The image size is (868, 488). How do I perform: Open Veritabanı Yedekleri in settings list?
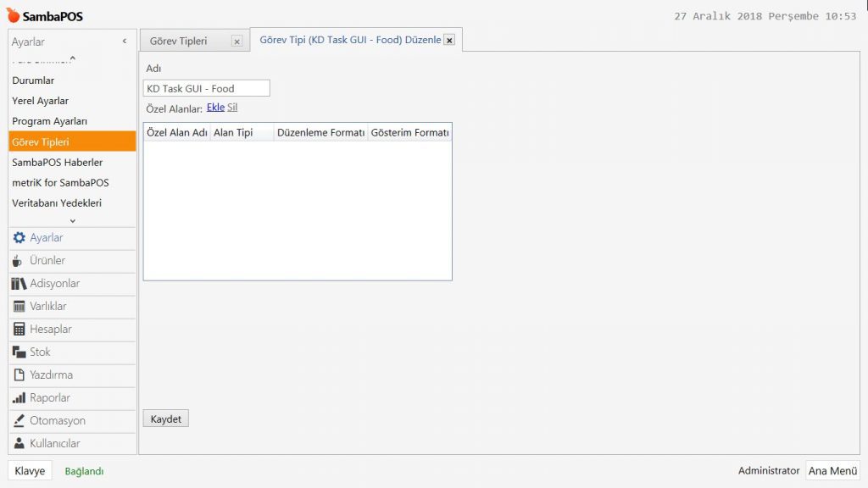coord(57,203)
